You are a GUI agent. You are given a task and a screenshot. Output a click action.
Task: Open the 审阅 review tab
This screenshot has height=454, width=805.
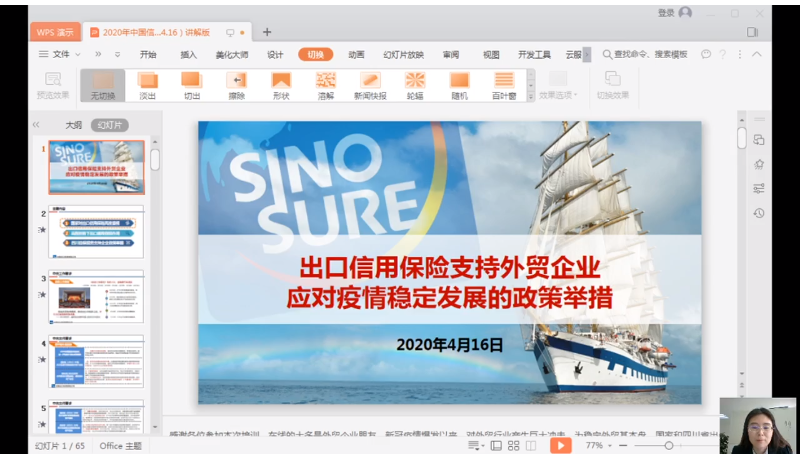(451, 54)
